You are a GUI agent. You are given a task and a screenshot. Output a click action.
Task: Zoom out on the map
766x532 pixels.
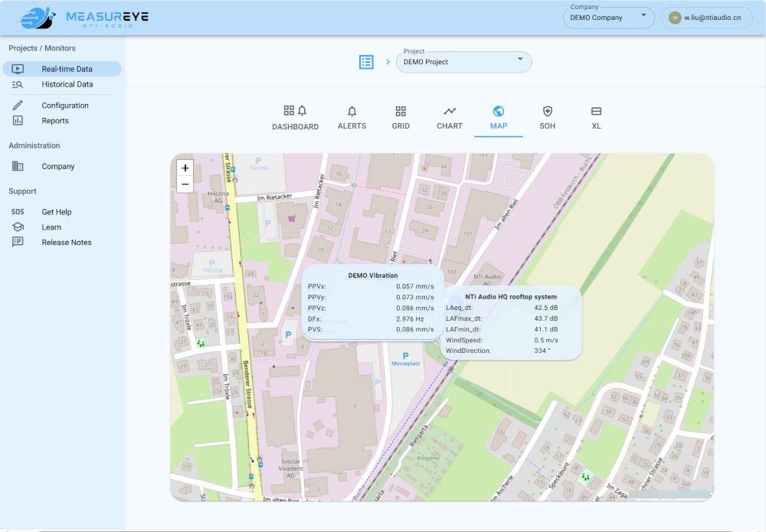click(x=185, y=184)
